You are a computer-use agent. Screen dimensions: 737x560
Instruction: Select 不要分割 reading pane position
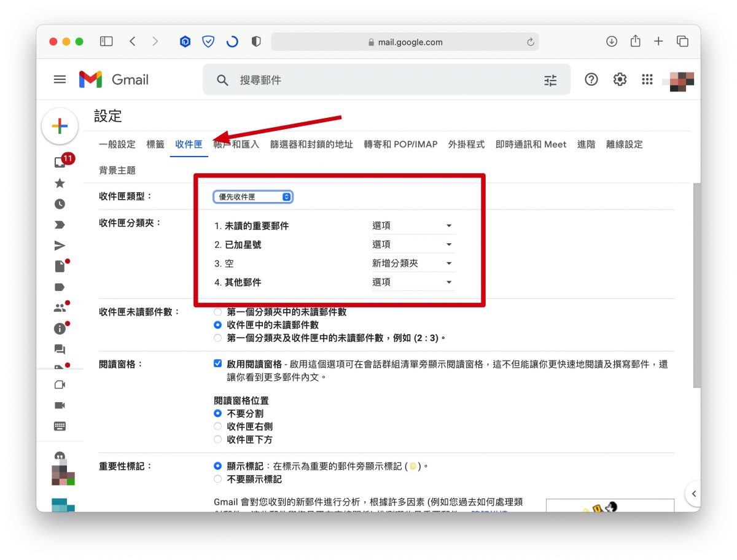[217, 414]
